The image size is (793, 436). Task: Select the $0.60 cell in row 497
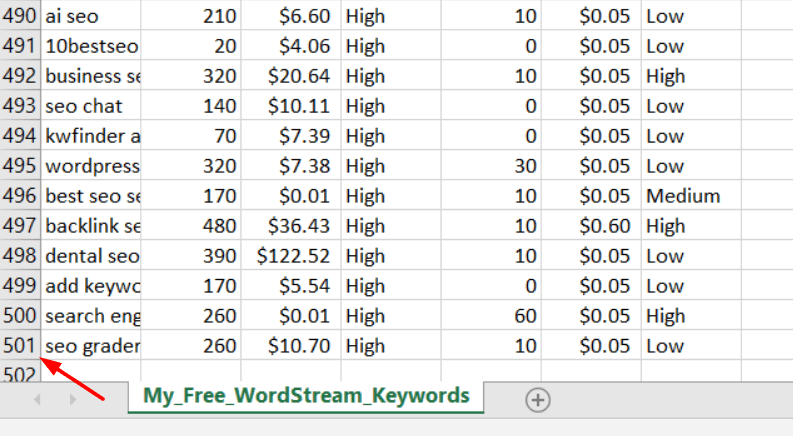point(591,226)
